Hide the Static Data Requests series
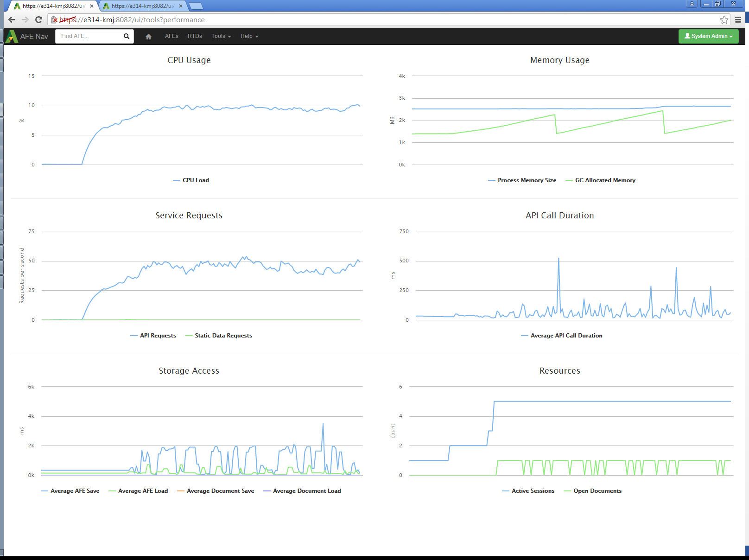749x560 pixels. [x=219, y=335]
